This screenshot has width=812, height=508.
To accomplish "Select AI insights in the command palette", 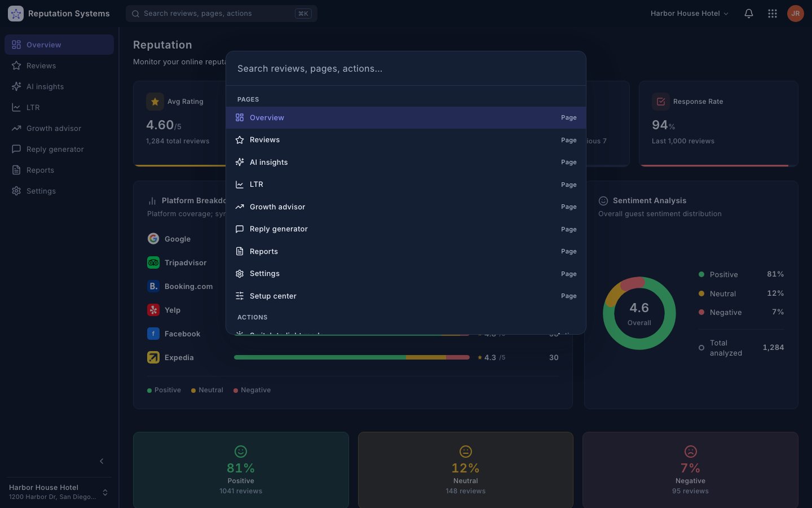I will point(406,162).
